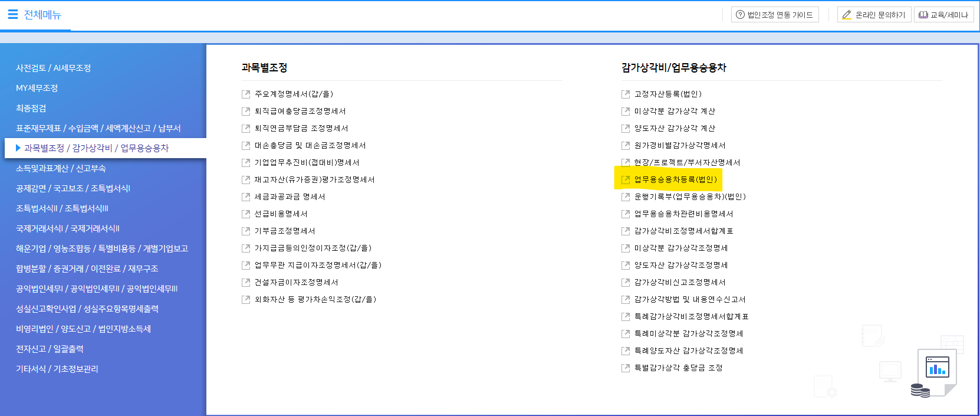Click open-link icon beside 대손충당금 및 대손금조정명세서
This screenshot has width=980, height=416.
click(246, 145)
